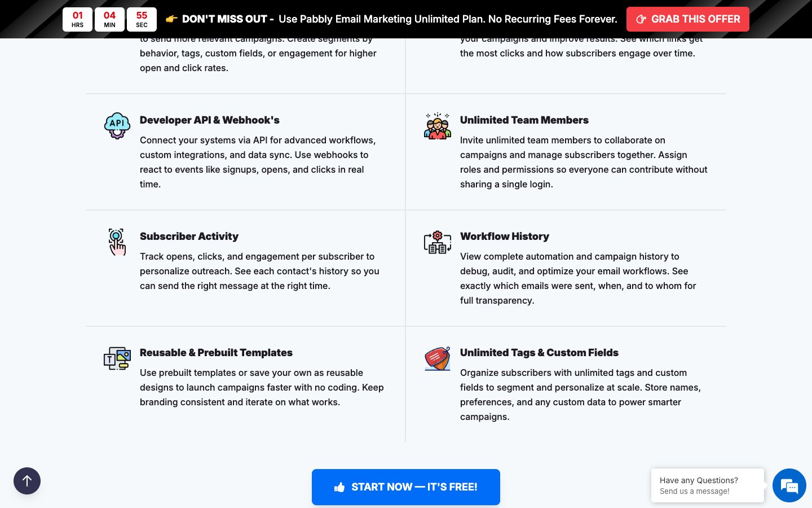This screenshot has height=508, width=812.
Task: Click the Reusable & Prebuilt Templates icon
Action: click(x=117, y=358)
